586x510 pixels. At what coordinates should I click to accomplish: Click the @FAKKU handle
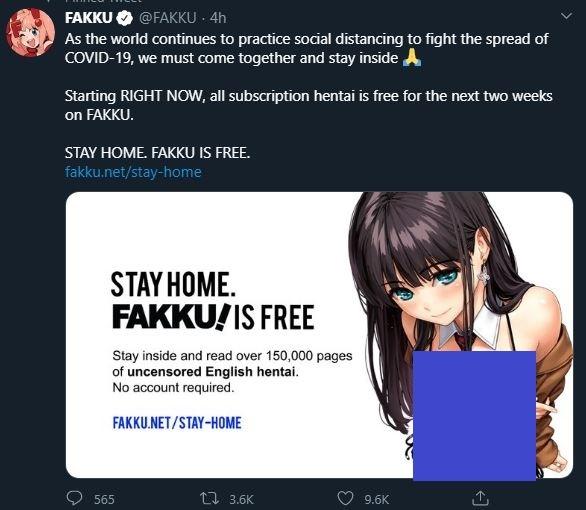coord(167,18)
